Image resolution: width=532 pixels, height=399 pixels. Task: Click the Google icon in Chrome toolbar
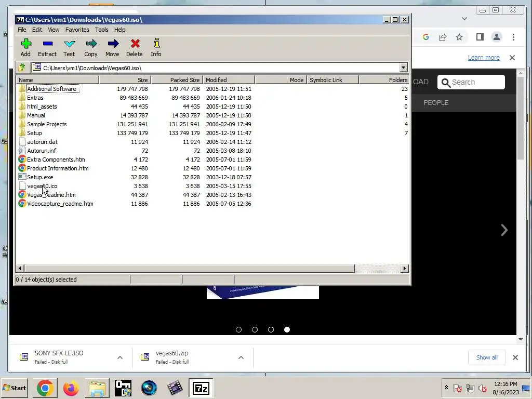(426, 37)
